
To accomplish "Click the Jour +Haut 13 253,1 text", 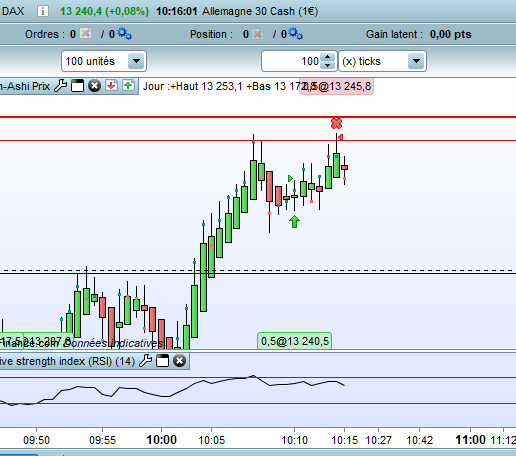I will [x=193, y=86].
